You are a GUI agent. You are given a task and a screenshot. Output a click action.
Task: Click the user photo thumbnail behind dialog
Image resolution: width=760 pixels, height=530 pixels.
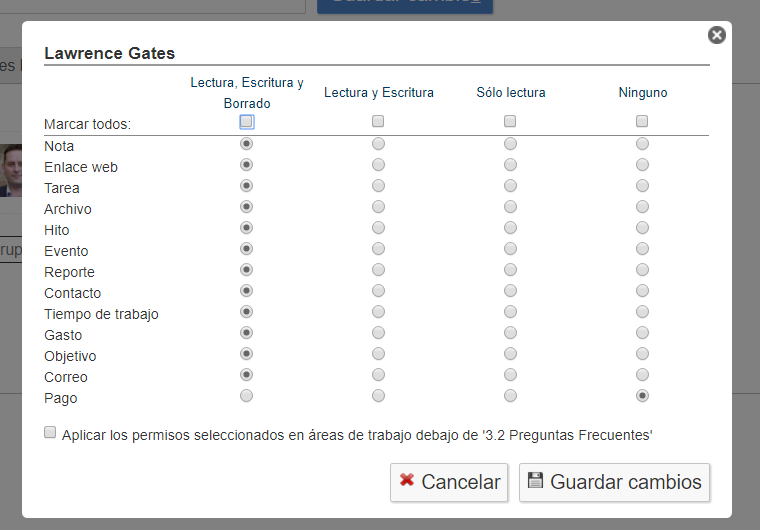tap(11, 170)
